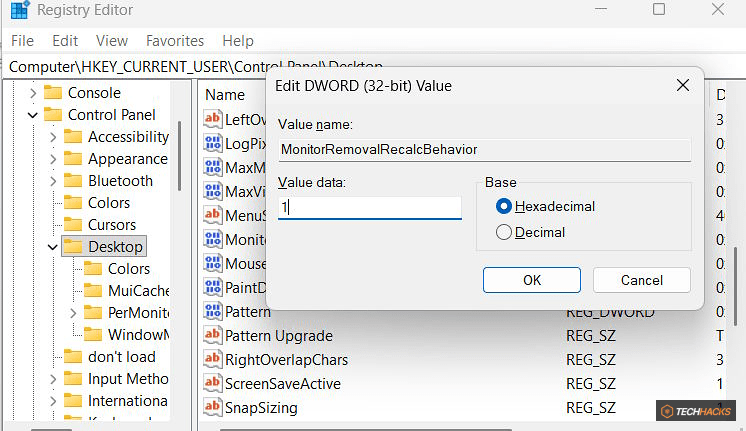746x431 pixels.
Task: Click the Cursors folder icon
Action: pos(73,225)
